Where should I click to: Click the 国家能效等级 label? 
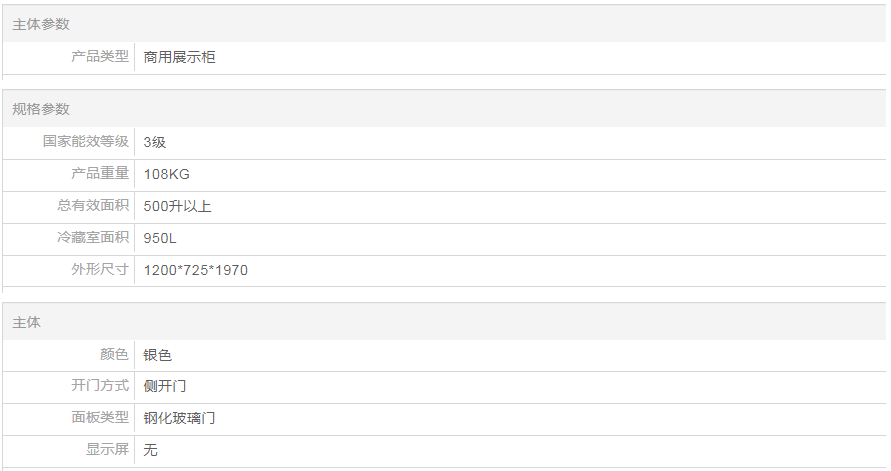[86, 142]
